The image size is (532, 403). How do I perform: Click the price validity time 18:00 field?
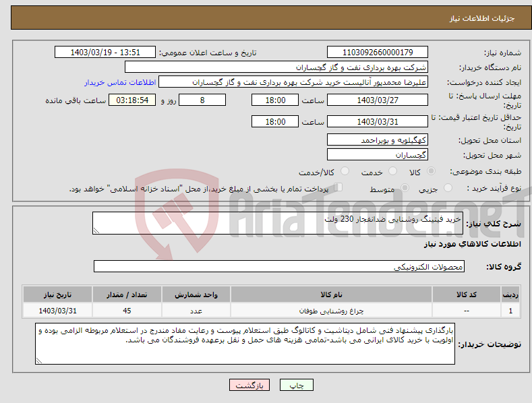click(x=275, y=121)
